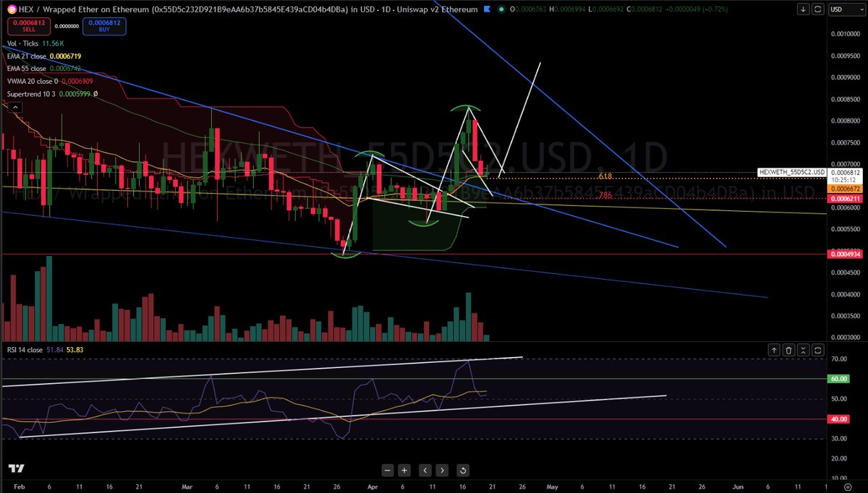
Task: Click the 1D interval in the chart title
Action: point(386,9)
